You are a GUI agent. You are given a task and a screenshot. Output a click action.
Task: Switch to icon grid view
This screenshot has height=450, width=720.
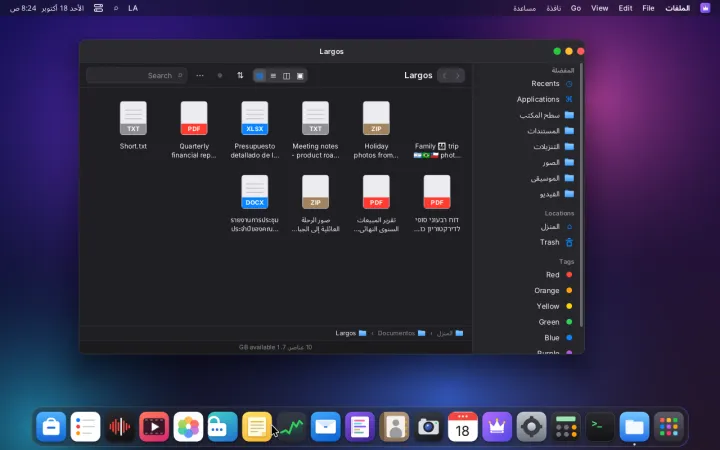coord(259,76)
